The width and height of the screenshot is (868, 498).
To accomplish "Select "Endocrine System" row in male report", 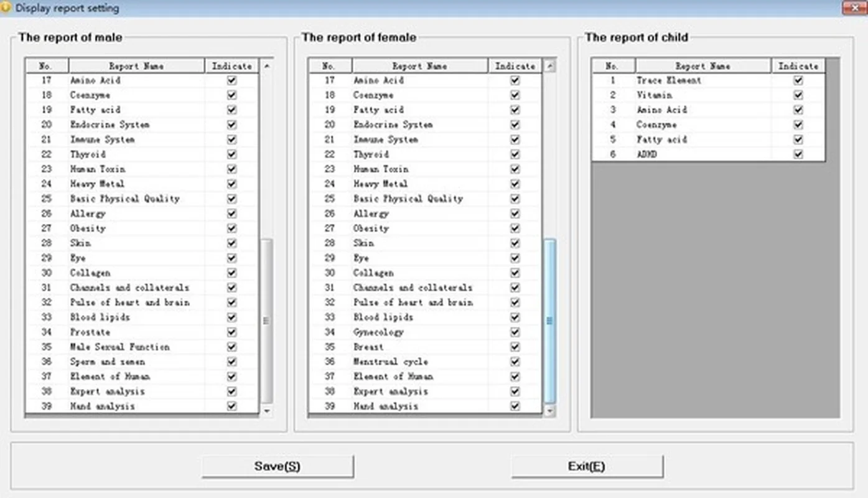I will pyautogui.click(x=142, y=125).
